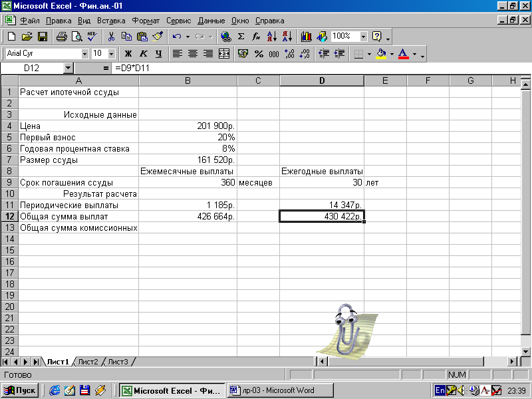Image resolution: width=532 pixels, height=399 pixels.
Task: Increase decimal places
Action: coord(289,54)
